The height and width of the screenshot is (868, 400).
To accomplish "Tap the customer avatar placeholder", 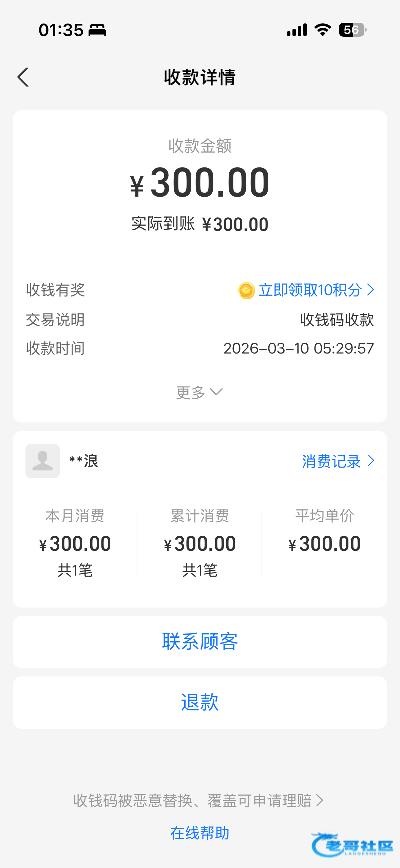I will [43, 461].
